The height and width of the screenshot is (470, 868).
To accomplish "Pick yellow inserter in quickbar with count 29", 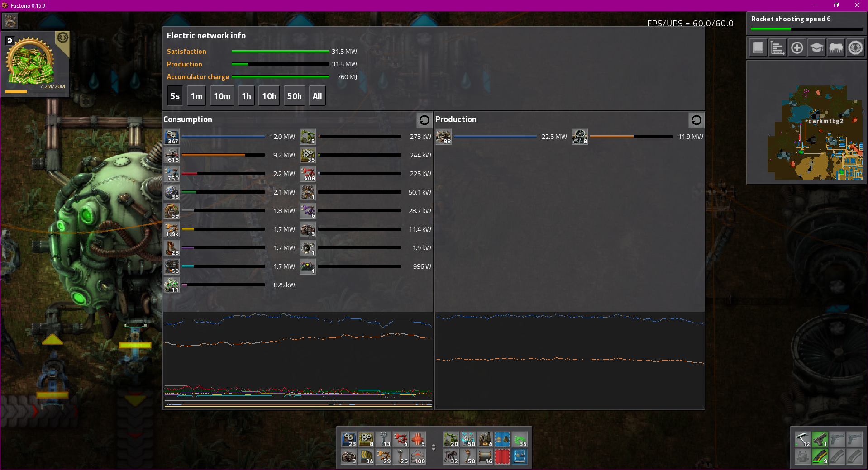I will click(x=383, y=456).
